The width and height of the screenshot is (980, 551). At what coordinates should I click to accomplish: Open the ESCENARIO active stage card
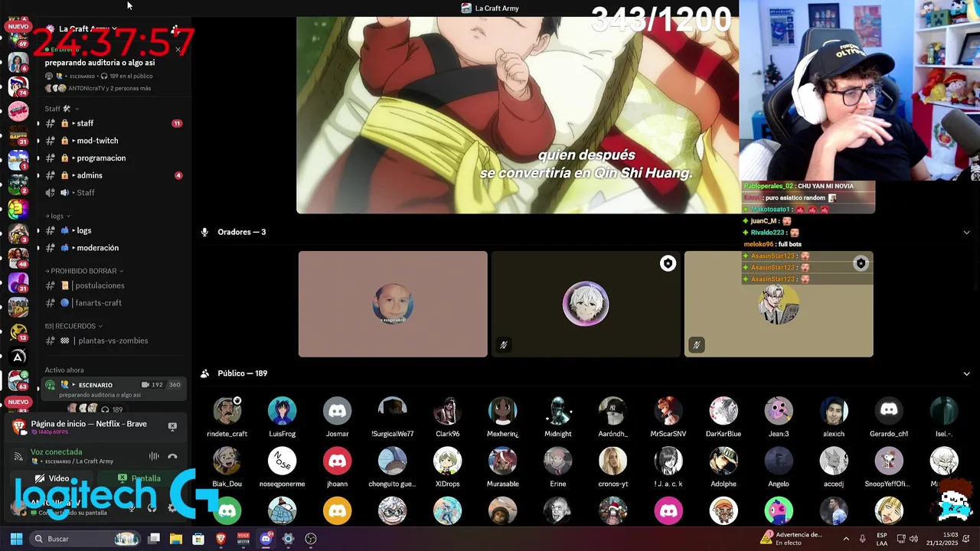pos(113,390)
